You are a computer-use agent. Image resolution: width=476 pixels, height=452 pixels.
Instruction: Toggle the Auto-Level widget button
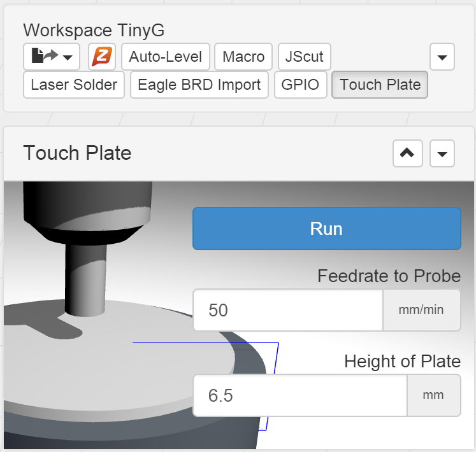165,57
